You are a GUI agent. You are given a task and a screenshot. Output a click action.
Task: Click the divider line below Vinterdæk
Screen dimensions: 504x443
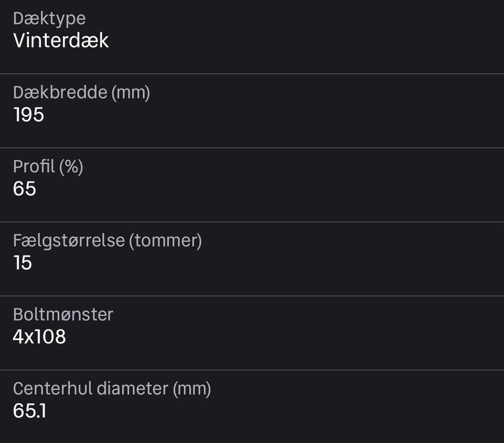pyautogui.click(x=252, y=74)
